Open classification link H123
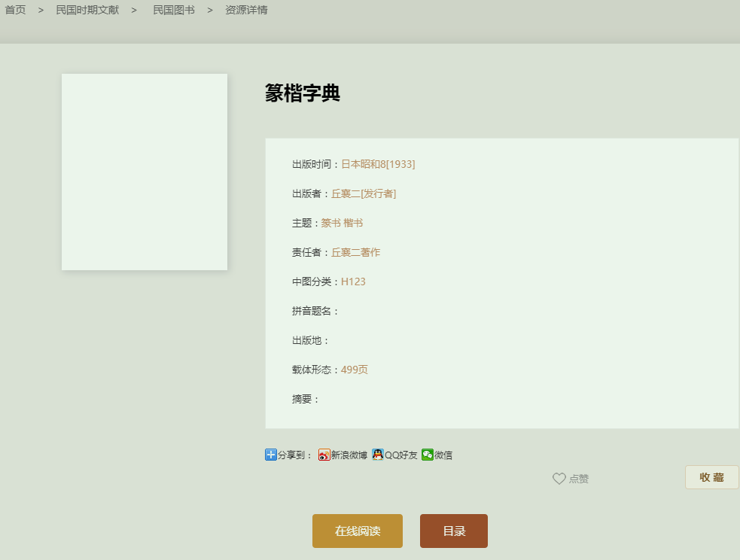740x560 pixels. click(353, 282)
